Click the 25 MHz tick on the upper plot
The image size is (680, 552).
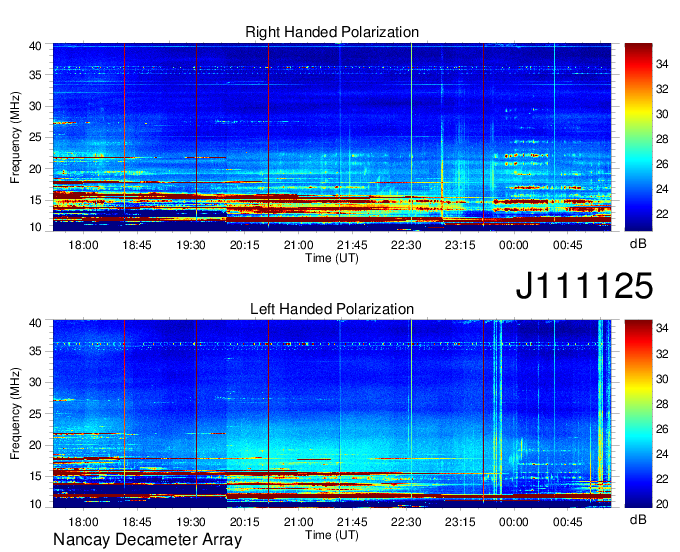pos(35,137)
